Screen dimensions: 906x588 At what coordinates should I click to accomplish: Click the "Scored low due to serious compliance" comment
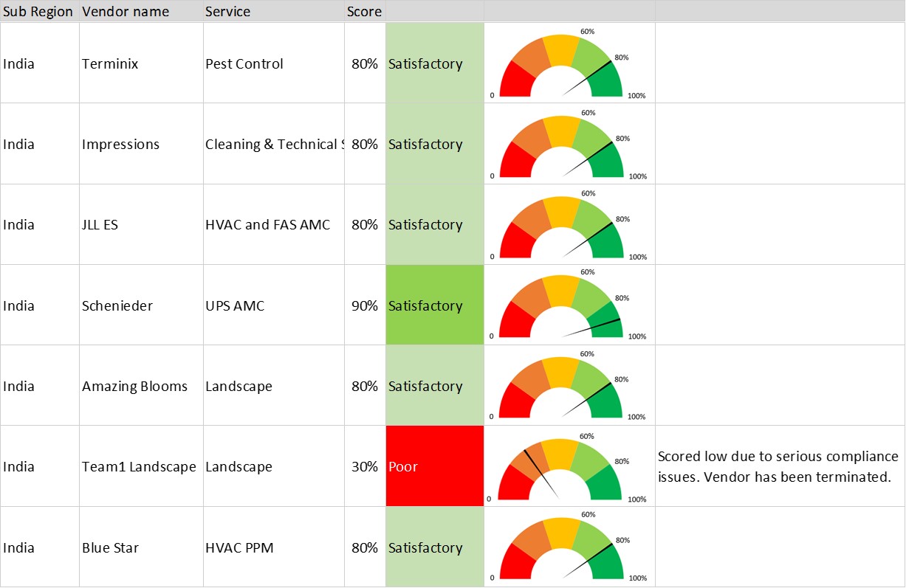tap(780, 466)
